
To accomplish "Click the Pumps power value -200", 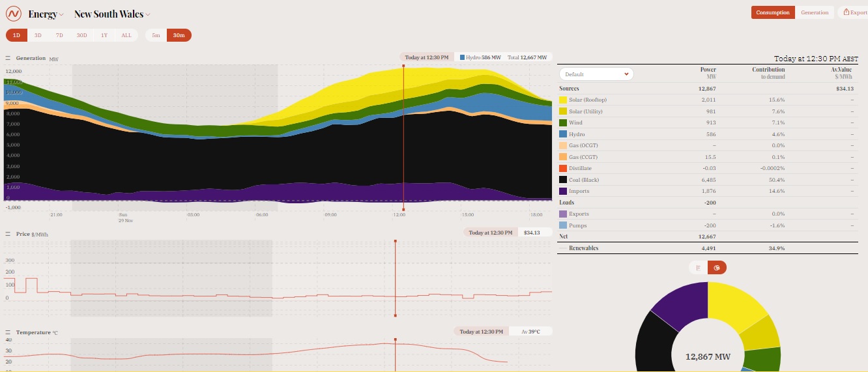I will (710, 225).
